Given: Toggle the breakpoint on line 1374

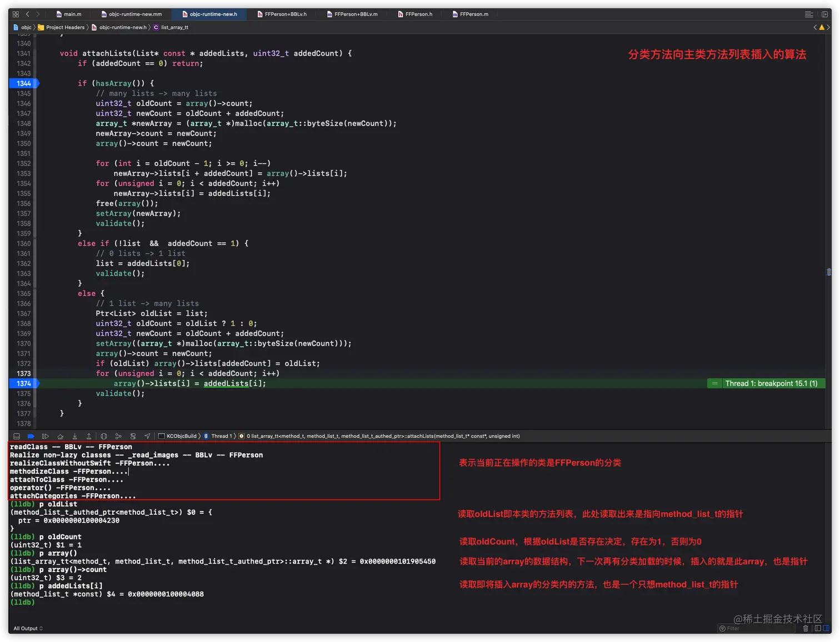Looking at the screenshot, I should (23, 383).
